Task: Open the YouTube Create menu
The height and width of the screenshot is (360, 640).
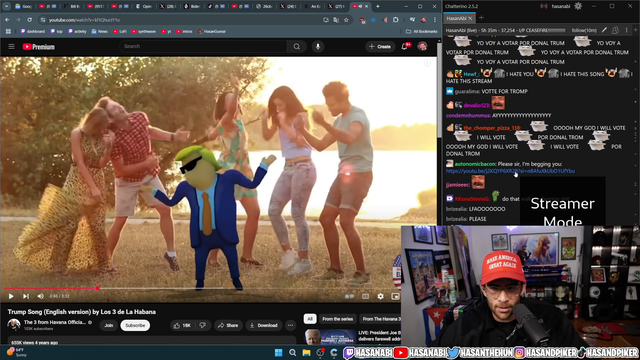Action: 380,47
